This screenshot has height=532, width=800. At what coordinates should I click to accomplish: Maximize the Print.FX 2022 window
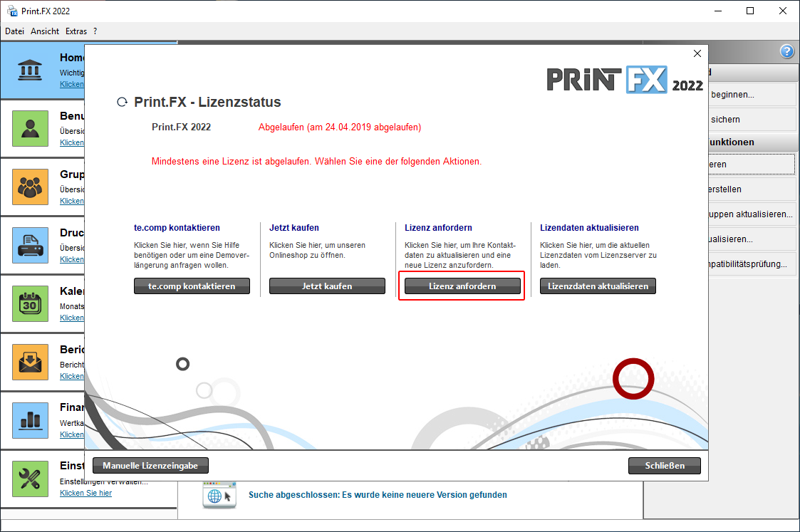[x=750, y=11]
